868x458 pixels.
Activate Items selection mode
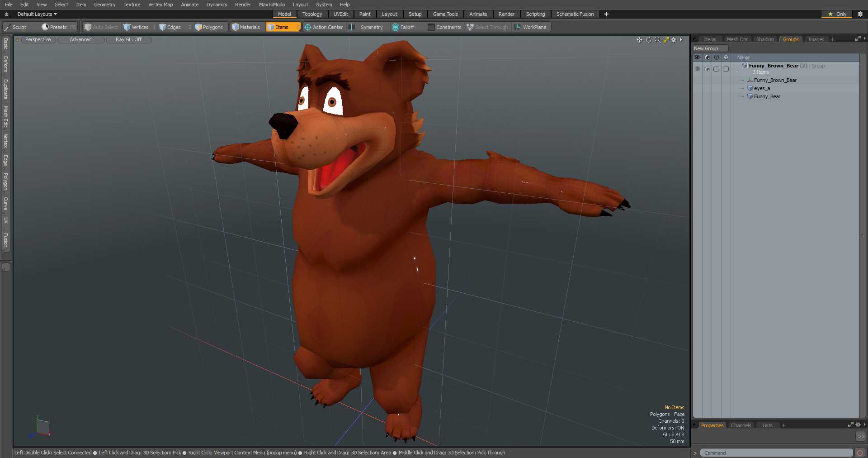tap(283, 27)
